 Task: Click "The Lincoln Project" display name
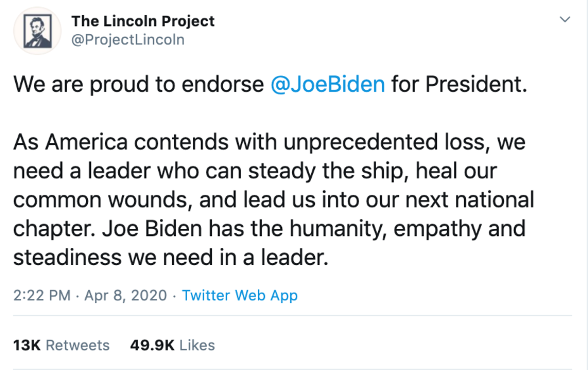(143, 21)
